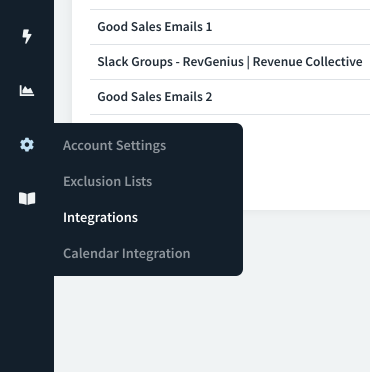Click blank row above Good Sales Emails 1
This screenshot has height=372, width=370.
230,4
